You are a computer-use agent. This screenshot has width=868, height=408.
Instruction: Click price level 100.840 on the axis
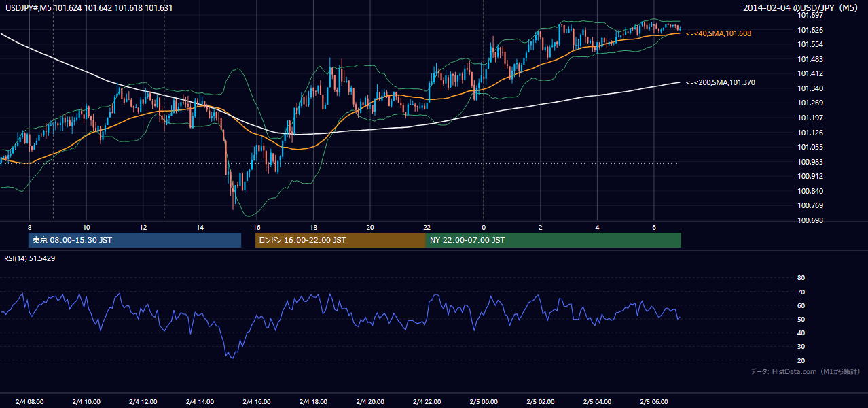[x=810, y=191]
